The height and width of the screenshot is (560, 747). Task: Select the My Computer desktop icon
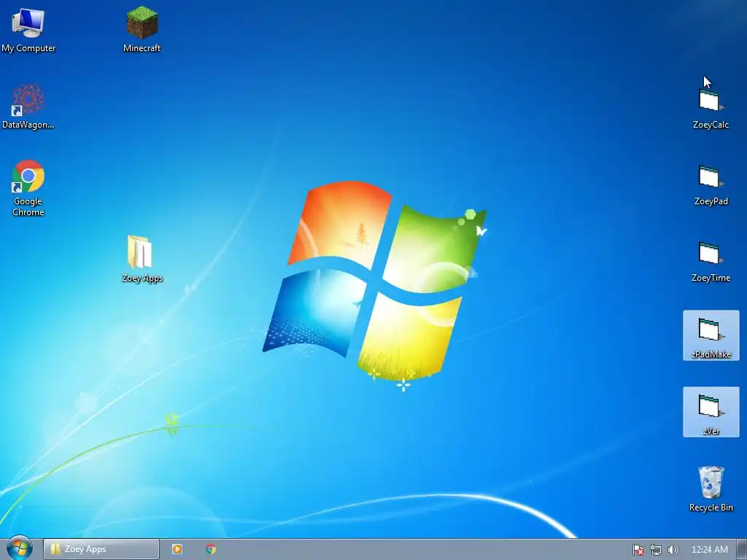click(x=28, y=28)
